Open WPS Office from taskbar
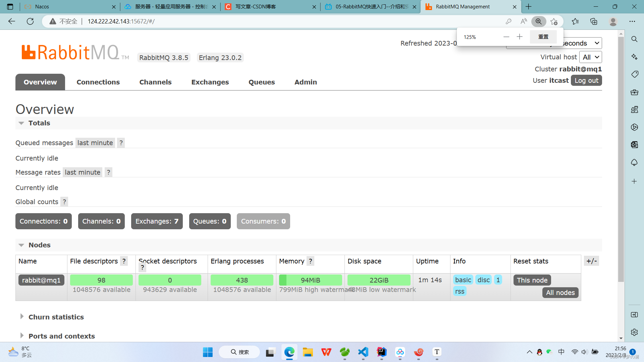This screenshot has width=644, height=362. click(326, 352)
